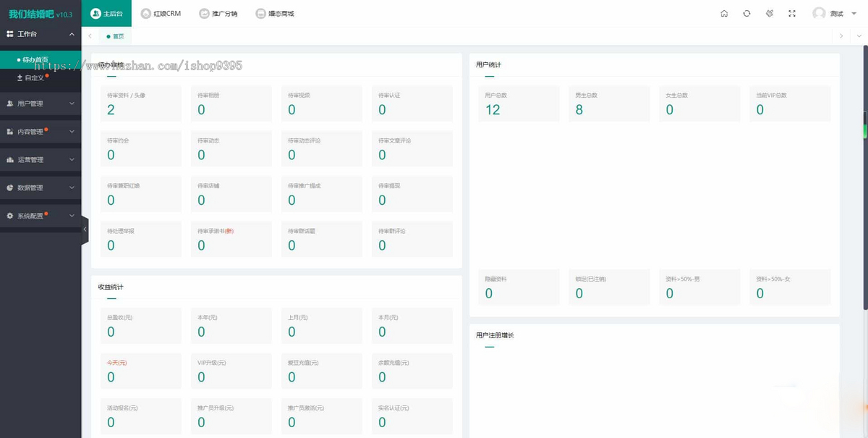The height and width of the screenshot is (438, 868).
Task: Open the '待审群话题' card
Action: coord(322,239)
